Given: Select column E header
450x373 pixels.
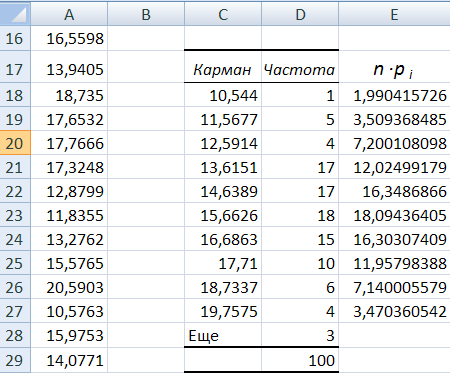Looking at the screenshot, I should coord(394,13).
